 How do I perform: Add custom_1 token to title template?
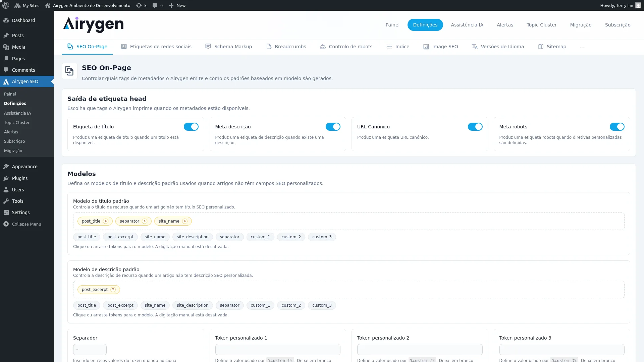(x=260, y=237)
